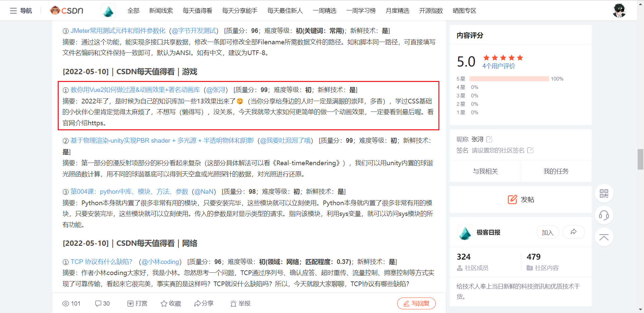Open the 与我相关 tab
The height and width of the screenshot is (313, 644).
coord(485,171)
